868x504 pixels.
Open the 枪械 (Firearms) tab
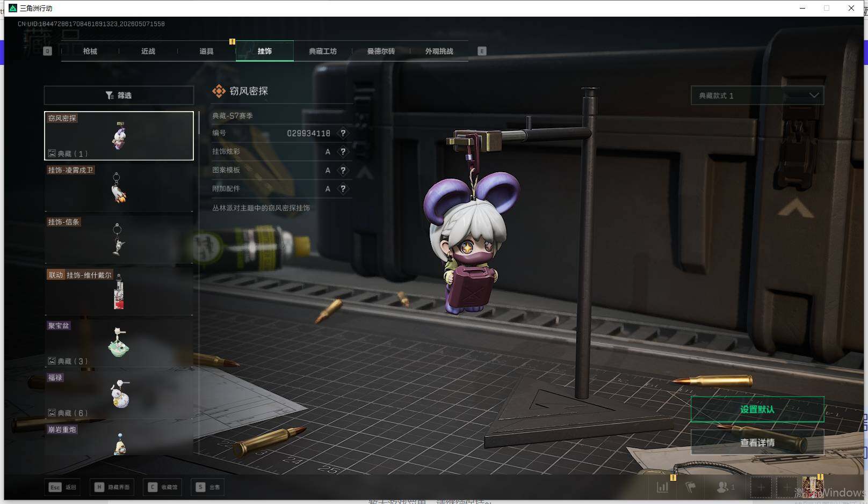[x=90, y=51]
